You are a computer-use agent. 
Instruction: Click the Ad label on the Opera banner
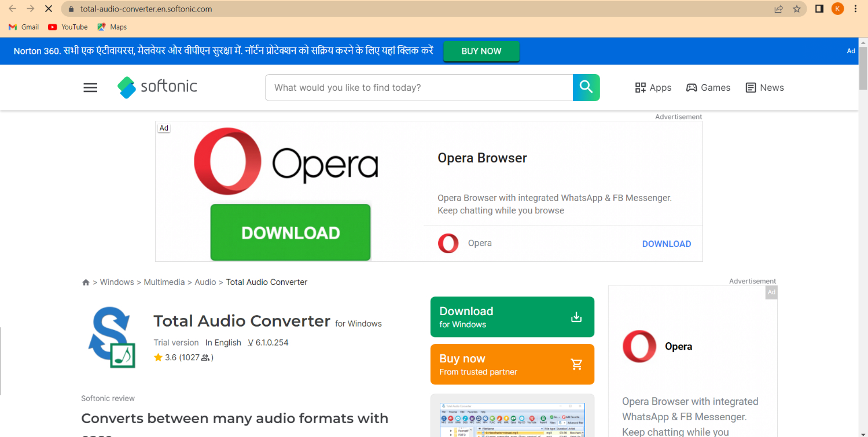[x=164, y=128]
